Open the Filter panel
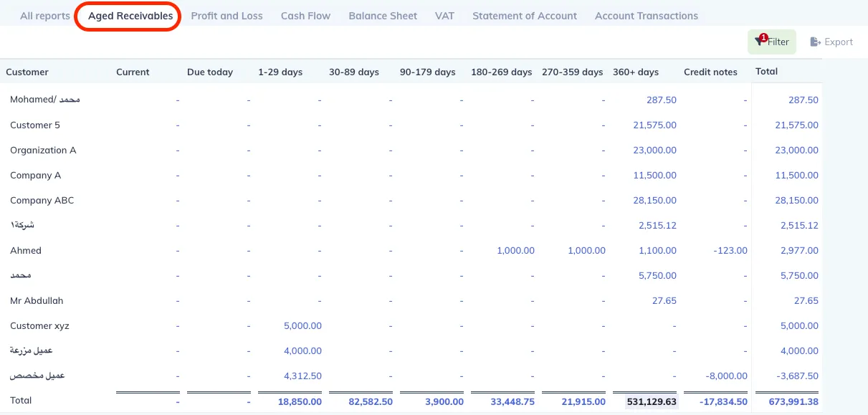The height and width of the screenshot is (415, 868). (x=772, y=42)
